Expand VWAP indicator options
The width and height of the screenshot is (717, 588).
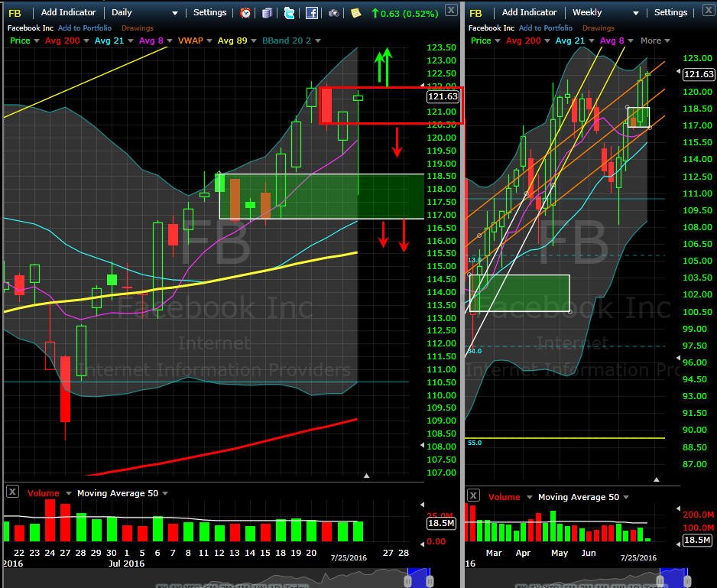click(x=209, y=41)
